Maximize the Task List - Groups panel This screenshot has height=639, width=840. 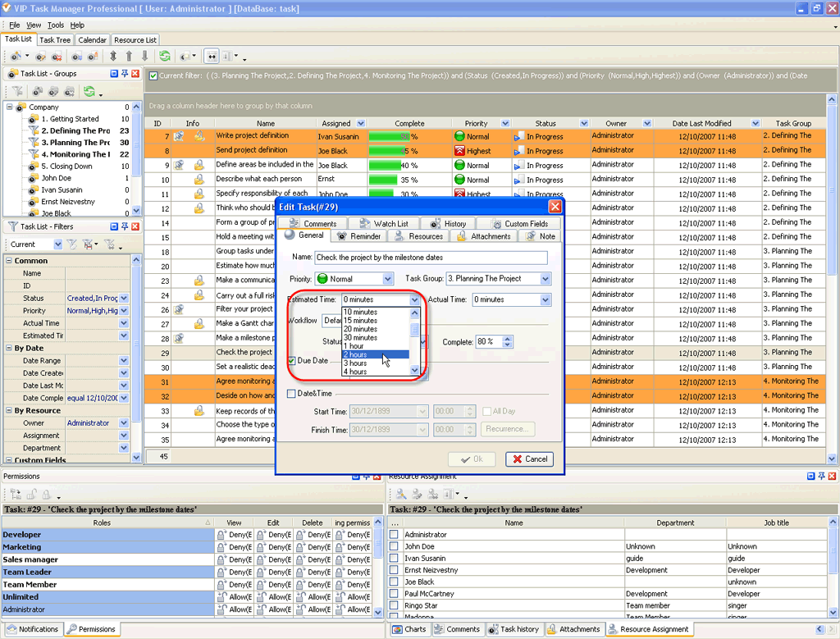[113, 73]
